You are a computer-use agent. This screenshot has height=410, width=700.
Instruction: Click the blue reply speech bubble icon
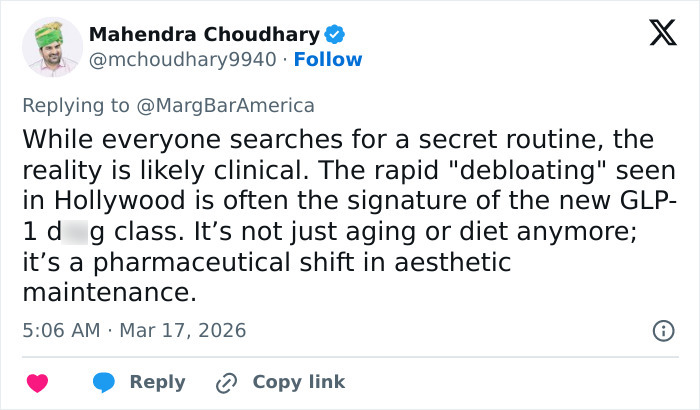click(x=103, y=382)
